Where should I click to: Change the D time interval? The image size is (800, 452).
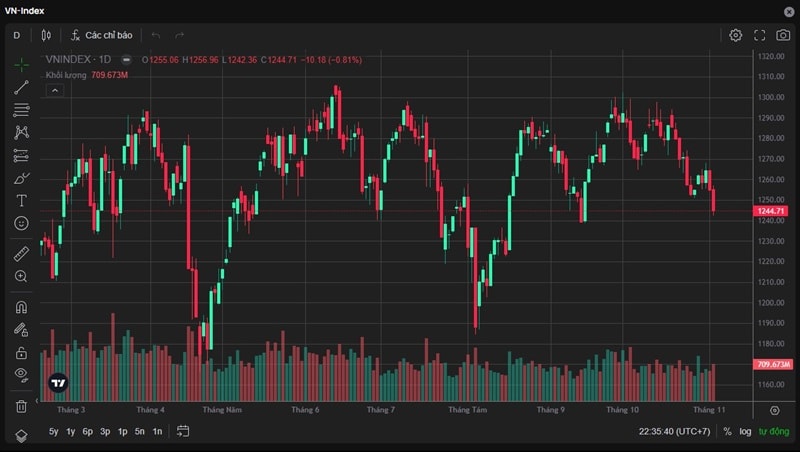pyautogui.click(x=17, y=35)
